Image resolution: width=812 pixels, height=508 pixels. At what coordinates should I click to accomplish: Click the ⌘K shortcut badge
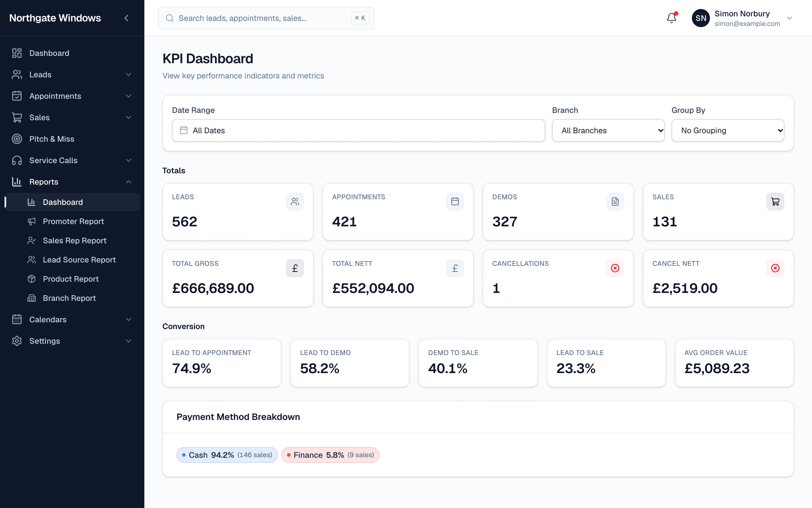pos(360,18)
